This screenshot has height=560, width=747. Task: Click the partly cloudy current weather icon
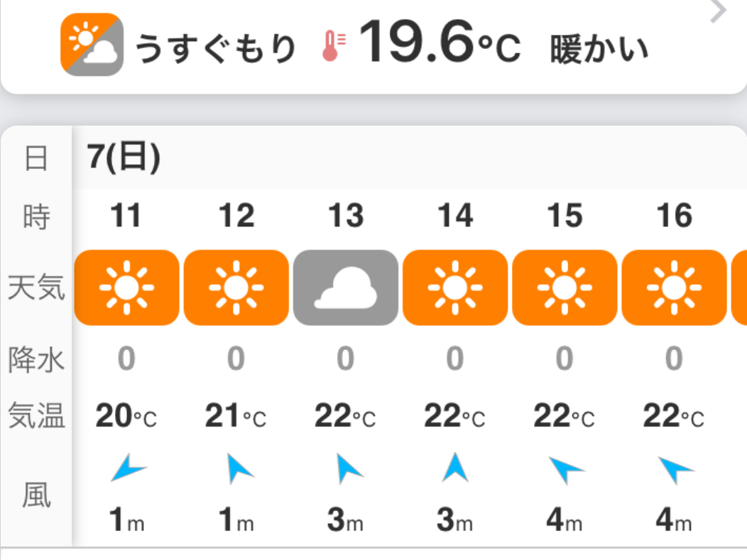point(92,45)
